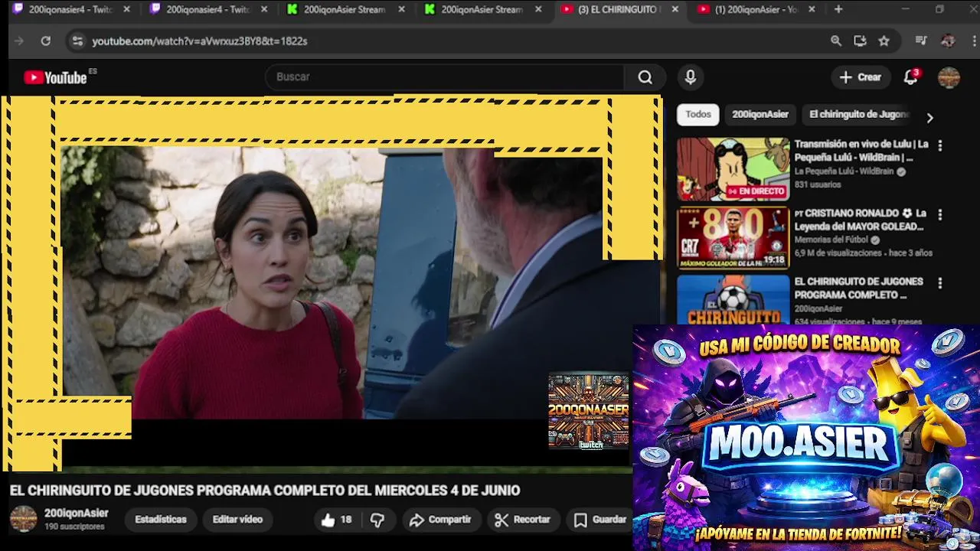Open a new browser tab with plus
Screen dimensions: 980x551
tap(838, 9)
